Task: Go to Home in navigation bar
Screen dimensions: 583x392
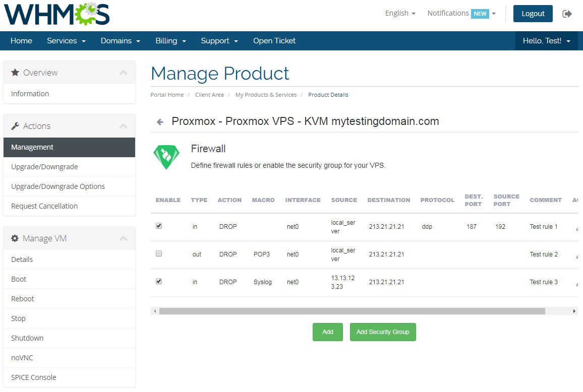Action: click(x=21, y=41)
